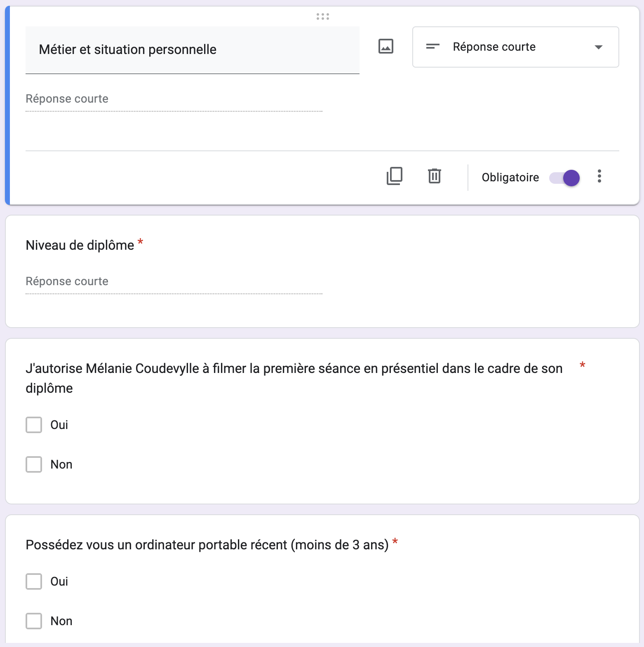The image size is (644, 647).
Task: Select the Possédez vous un ordinateur question
Action: [207, 545]
